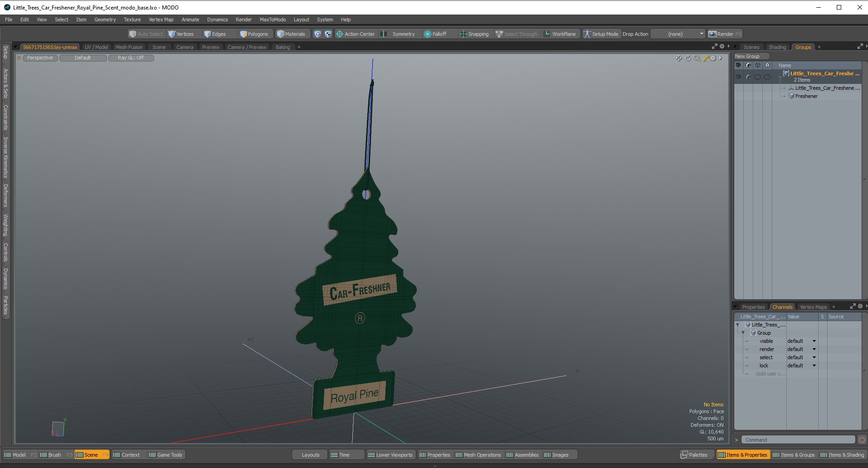Click yellow maximize viewport arrow icon

[x=705, y=58]
